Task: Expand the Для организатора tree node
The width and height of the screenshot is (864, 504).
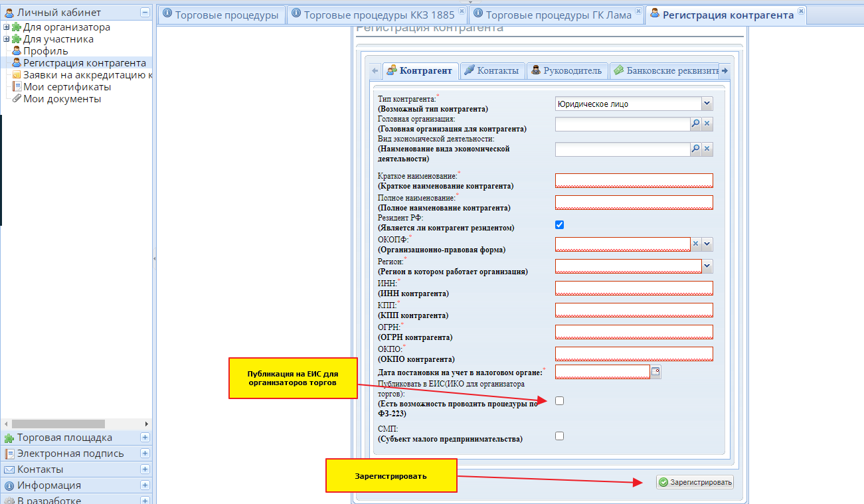Action: (x=7, y=28)
